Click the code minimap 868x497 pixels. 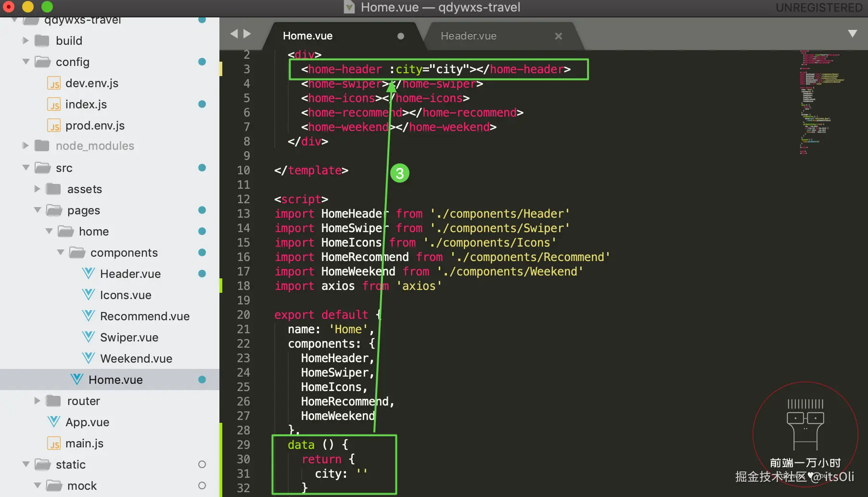pos(823,103)
